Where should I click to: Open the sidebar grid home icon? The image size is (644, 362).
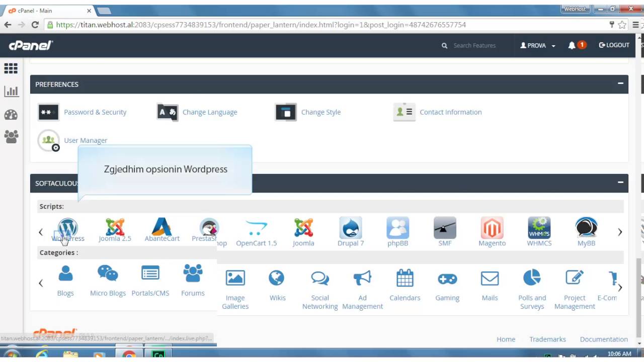point(11,68)
